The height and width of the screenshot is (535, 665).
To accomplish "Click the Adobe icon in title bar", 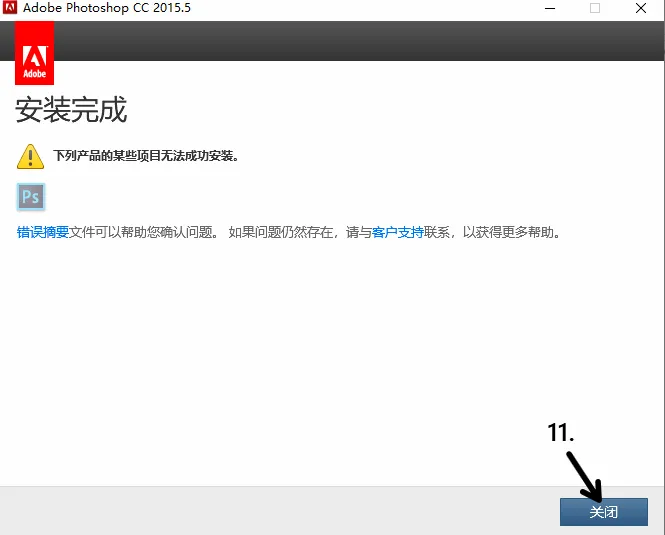I will point(10,7).
